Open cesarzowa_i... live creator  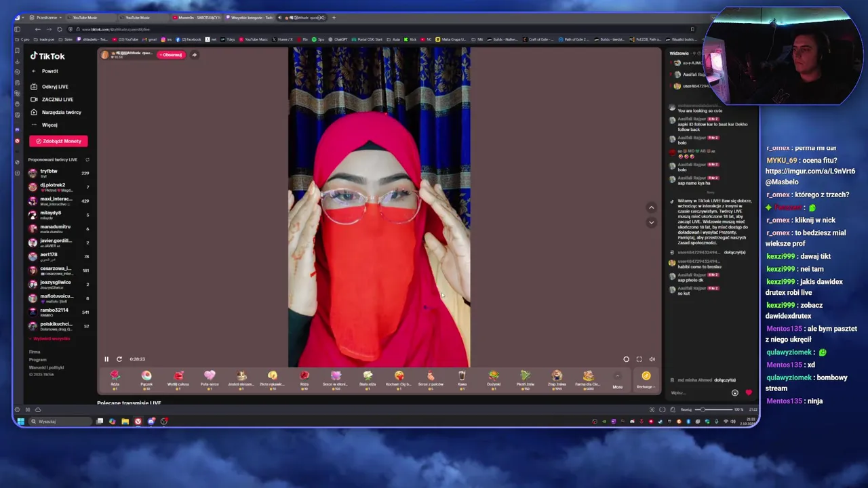coord(58,270)
